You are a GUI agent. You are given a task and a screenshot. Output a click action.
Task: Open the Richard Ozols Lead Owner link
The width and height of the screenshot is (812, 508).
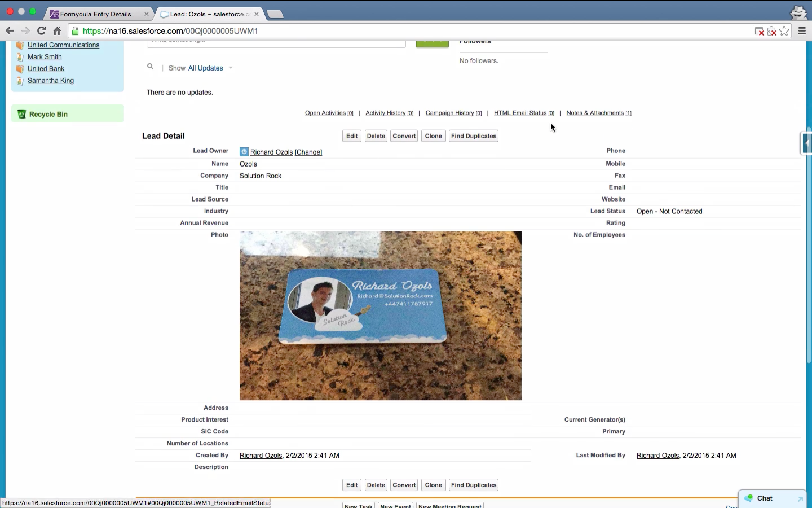271,152
